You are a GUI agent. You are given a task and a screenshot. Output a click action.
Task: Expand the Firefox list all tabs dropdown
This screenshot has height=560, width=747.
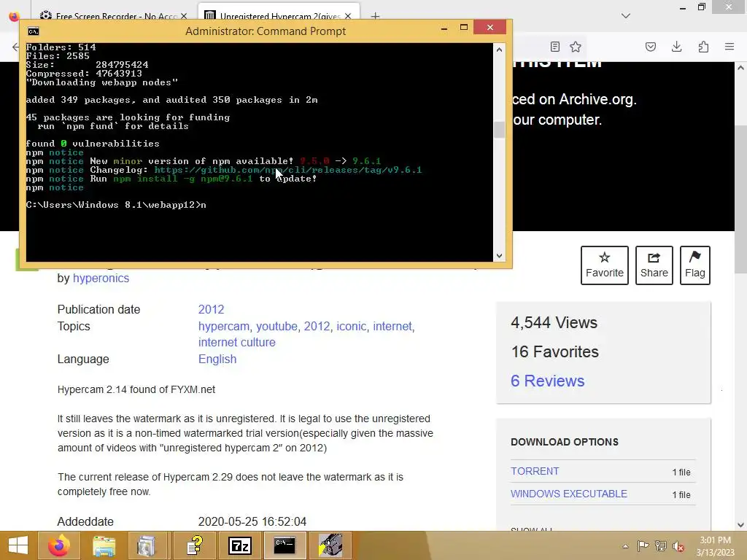626,16
